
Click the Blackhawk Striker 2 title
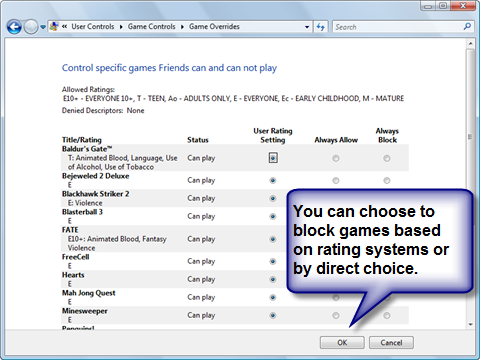[x=96, y=194]
